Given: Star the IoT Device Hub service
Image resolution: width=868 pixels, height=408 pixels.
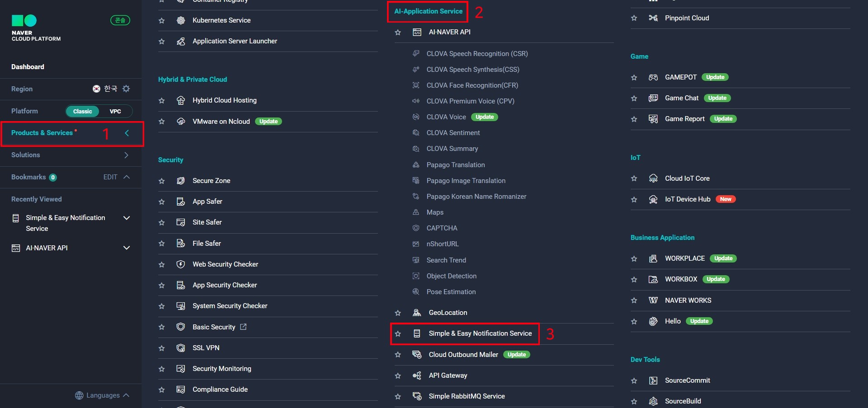Looking at the screenshot, I should pyautogui.click(x=634, y=200).
